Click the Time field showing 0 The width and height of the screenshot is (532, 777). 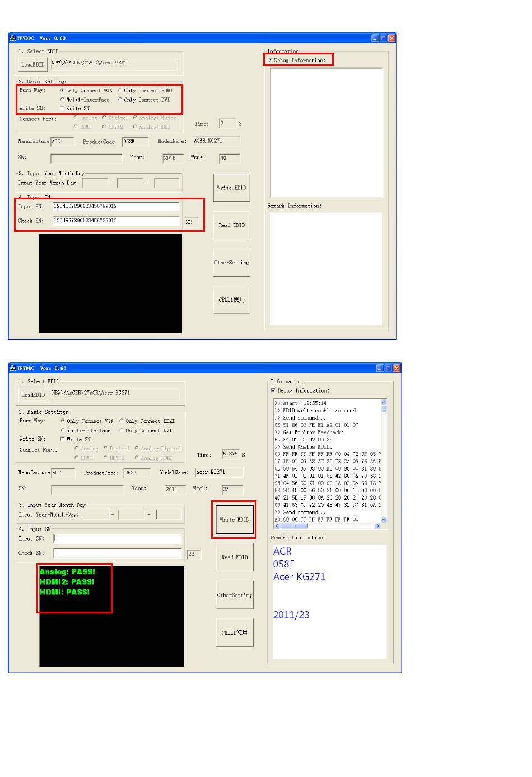tap(228, 123)
